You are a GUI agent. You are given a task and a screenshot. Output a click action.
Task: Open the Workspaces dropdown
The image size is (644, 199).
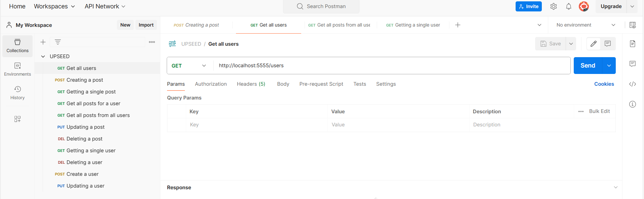[54, 6]
